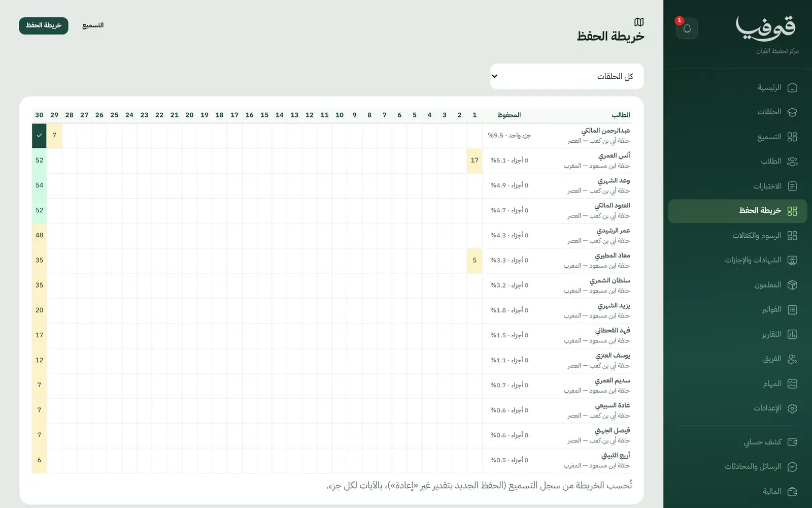Click the التسميع sidebar grid icon
Image resolution: width=812 pixels, height=508 pixels.
pyautogui.click(x=792, y=137)
